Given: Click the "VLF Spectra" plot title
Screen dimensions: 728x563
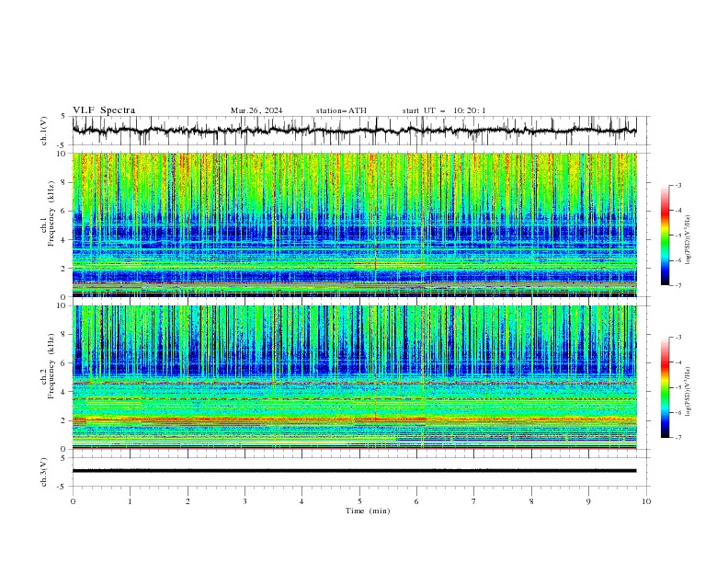Looking at the screenshot, I should point(104,110).
